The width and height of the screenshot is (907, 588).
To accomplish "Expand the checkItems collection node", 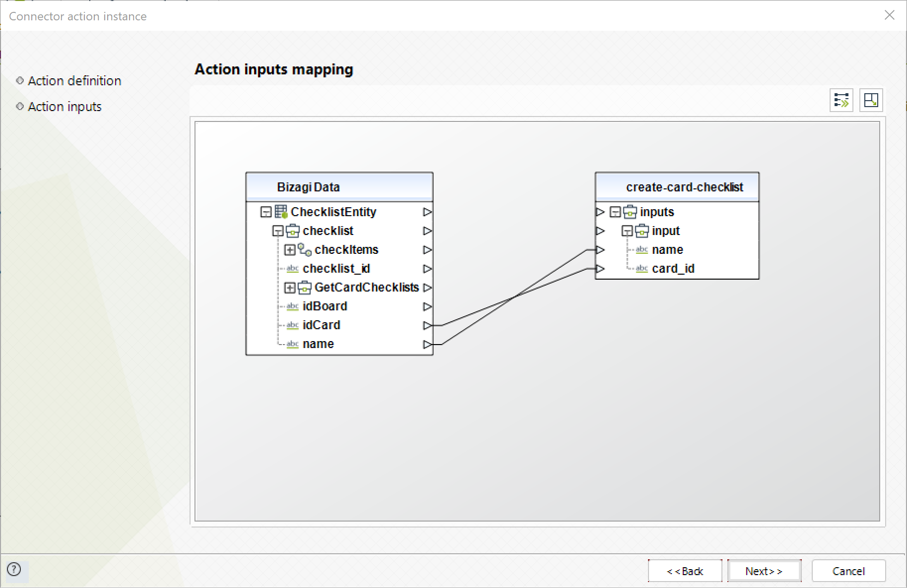I will coord(290,250).
